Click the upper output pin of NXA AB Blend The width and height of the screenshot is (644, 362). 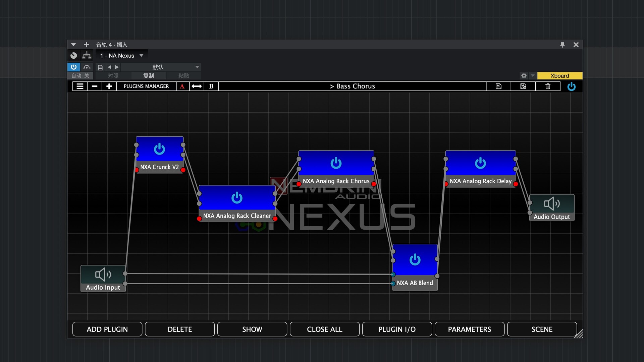tap(437, 259)
